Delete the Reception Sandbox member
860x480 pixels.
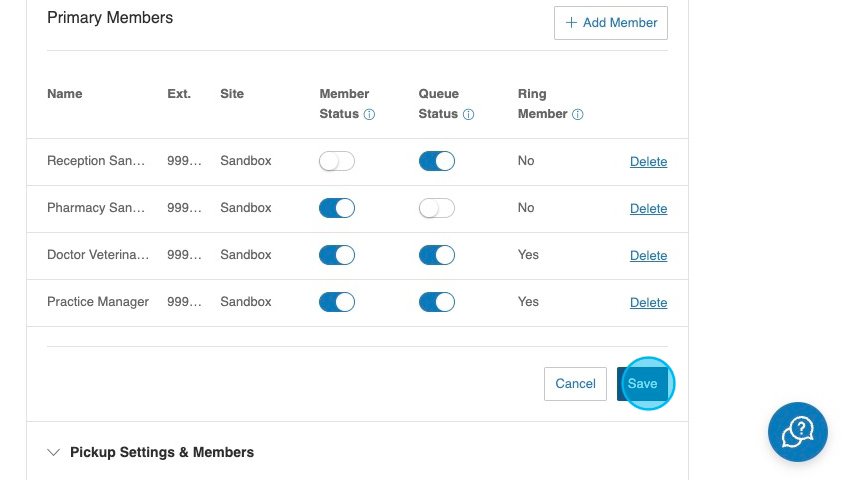coord(648,162)
